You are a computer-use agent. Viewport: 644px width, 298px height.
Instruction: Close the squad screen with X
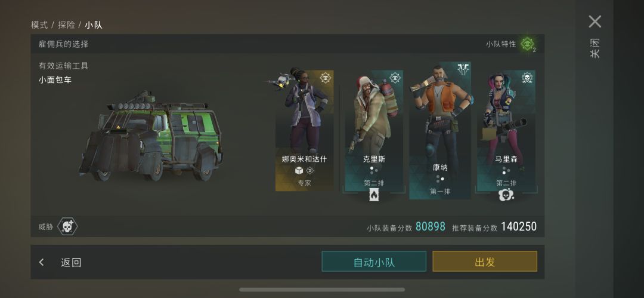click(x=595, y=21)
